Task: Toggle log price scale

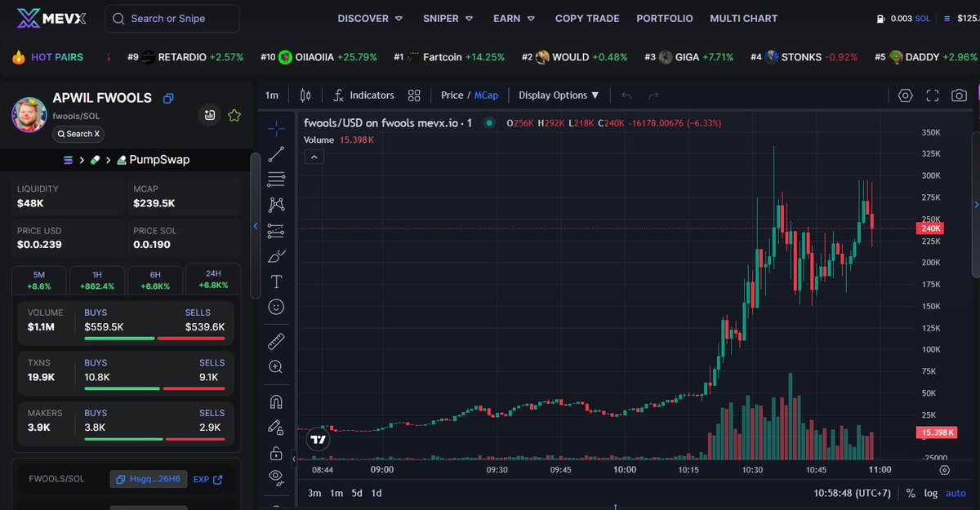Action: point(930,493)
